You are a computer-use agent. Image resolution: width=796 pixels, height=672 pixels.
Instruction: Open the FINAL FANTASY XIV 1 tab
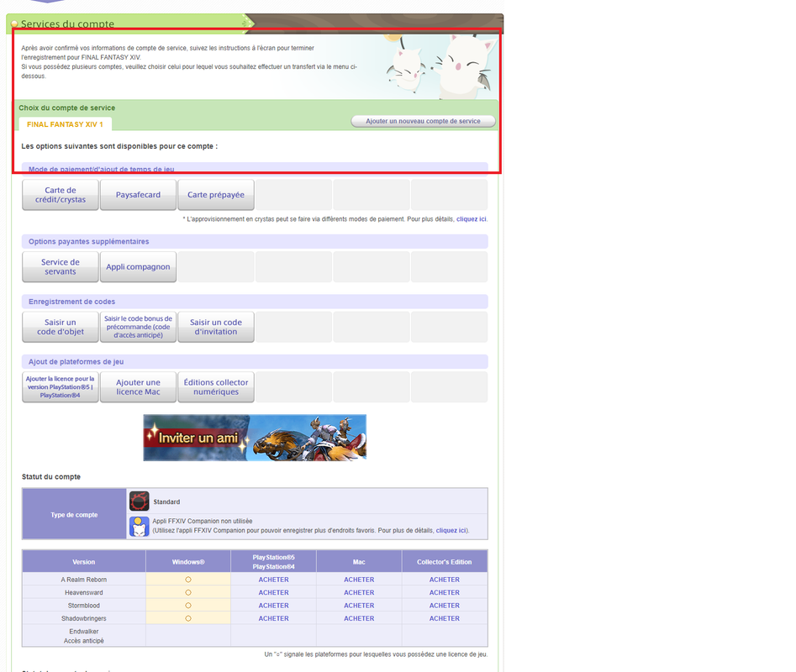tap(65, 124)
